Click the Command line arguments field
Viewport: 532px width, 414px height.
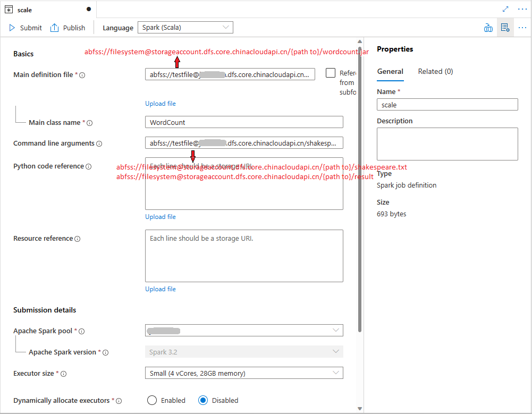click(x=244, y=143)
